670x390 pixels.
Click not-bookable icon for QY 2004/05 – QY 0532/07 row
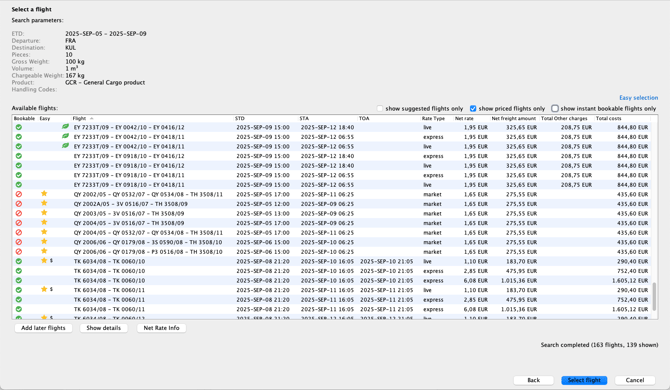[18, 233]
